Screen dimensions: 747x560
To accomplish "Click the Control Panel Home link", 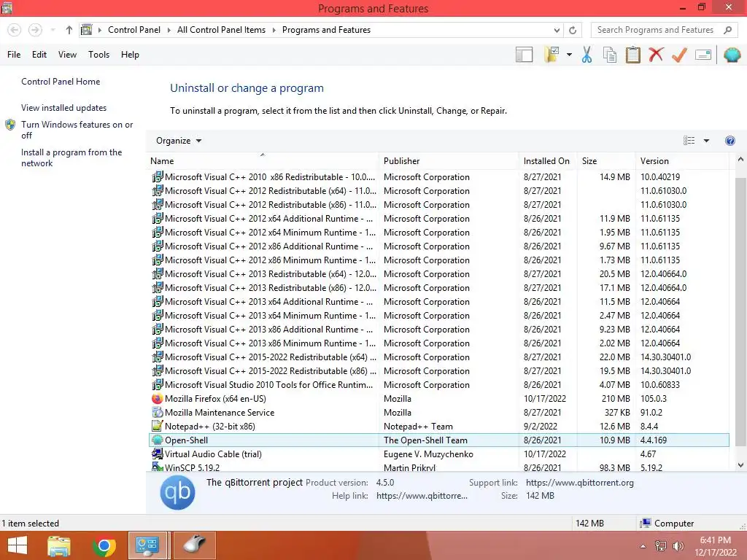I will coord(61,82).
